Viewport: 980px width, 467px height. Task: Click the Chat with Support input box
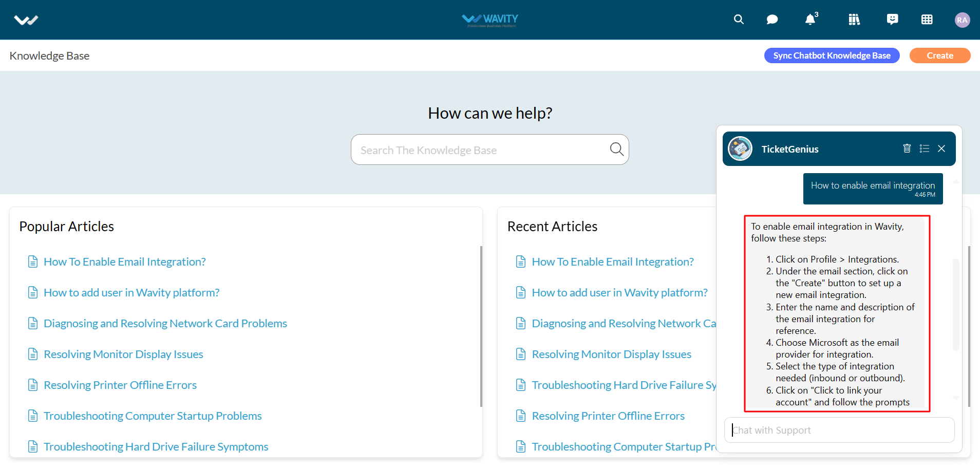click(x=839, y=430)
